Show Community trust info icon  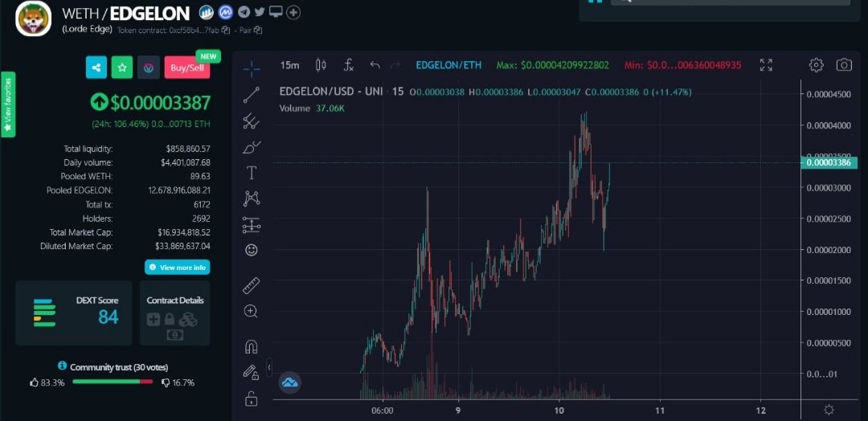[x=62, y=366]
